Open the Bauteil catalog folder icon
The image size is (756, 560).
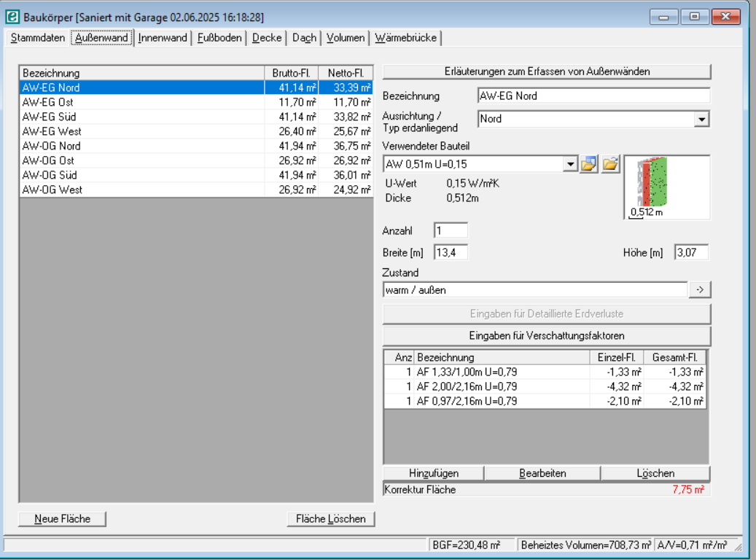(589, 164)
